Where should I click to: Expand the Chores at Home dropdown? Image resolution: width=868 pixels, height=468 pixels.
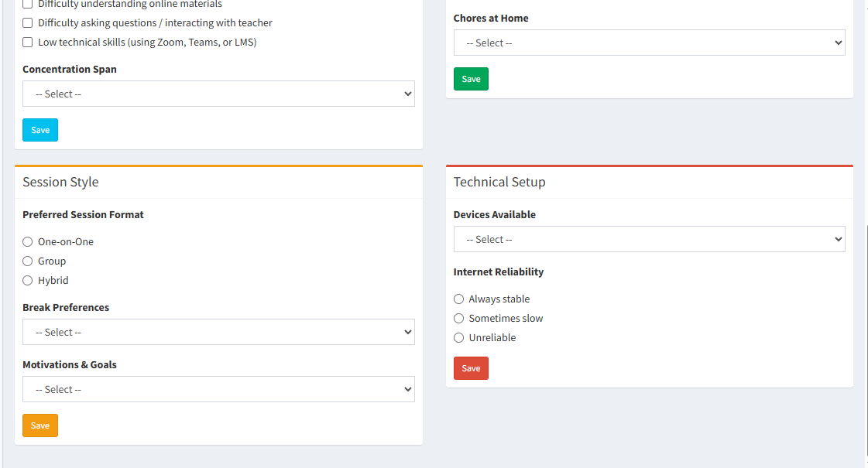click(649, 43)
